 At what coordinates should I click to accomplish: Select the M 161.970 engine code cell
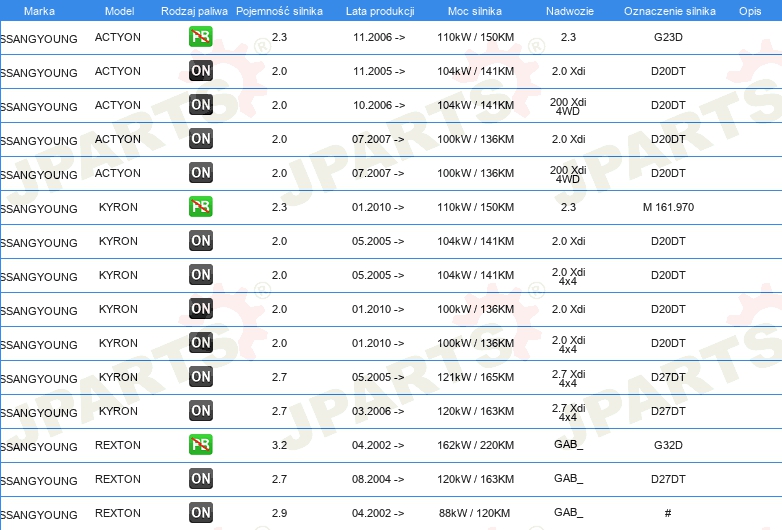(x=668, y=207)
